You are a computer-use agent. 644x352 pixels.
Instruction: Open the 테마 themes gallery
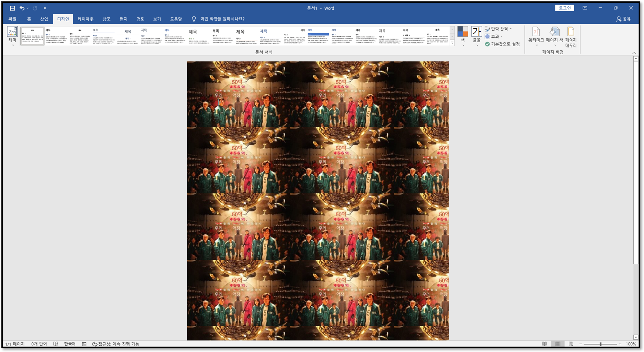[x=12, y=37]
